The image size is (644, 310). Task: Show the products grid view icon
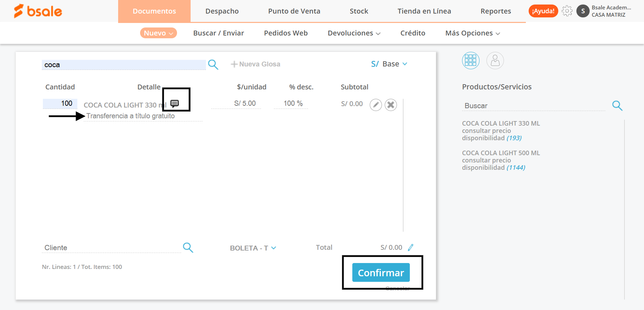(470, 61)
